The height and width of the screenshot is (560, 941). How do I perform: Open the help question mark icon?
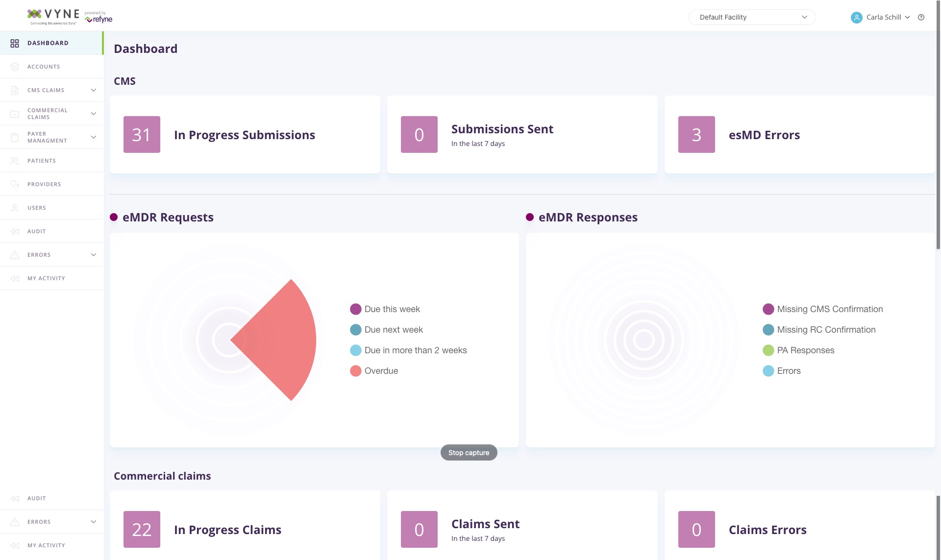click(921, 17)
